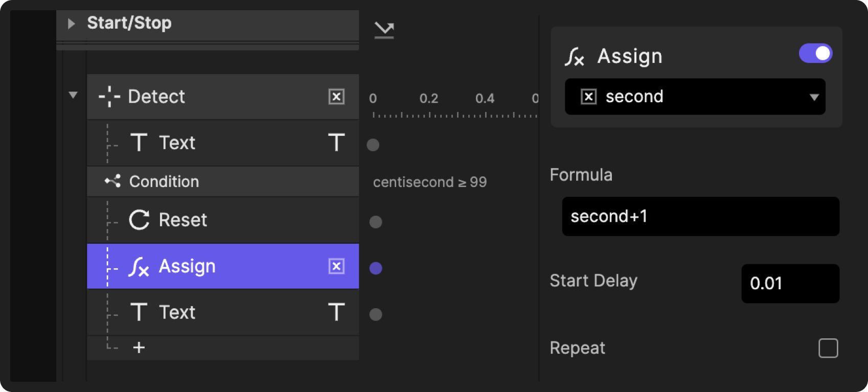Select the last Text response row

pyautogui.click(x=223, y=312)
